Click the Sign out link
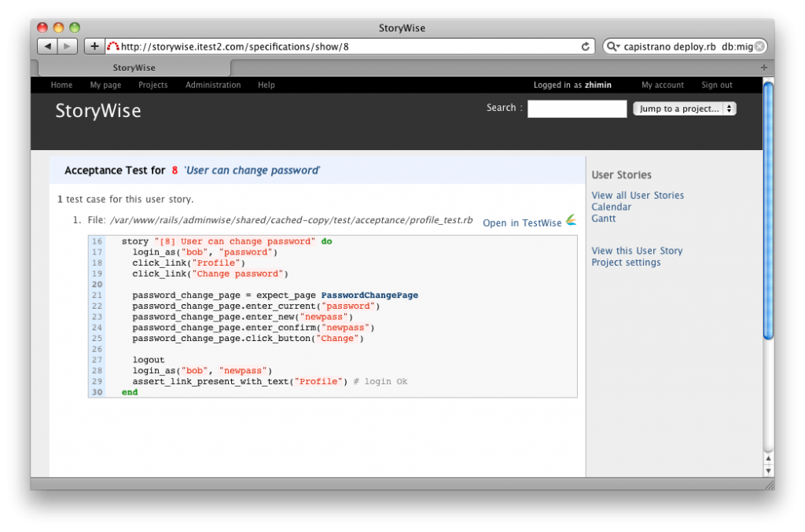Image resolution: width=805 pixels, height=532 pixels. click(717, 85)
